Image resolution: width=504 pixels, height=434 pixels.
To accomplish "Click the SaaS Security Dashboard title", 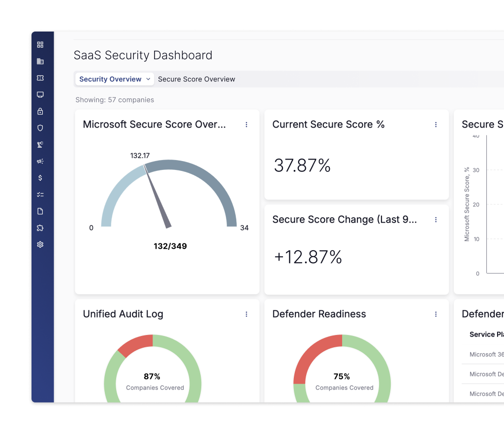I will point(143,55).
